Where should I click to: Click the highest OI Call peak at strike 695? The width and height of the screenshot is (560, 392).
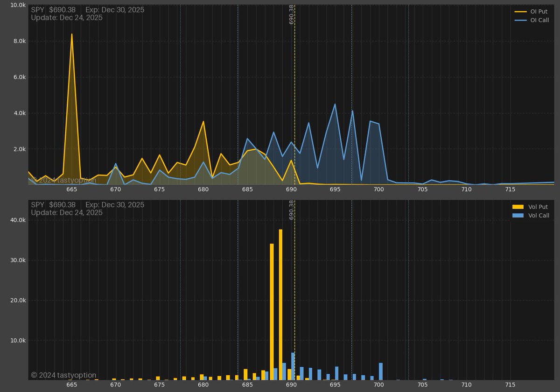335,104
